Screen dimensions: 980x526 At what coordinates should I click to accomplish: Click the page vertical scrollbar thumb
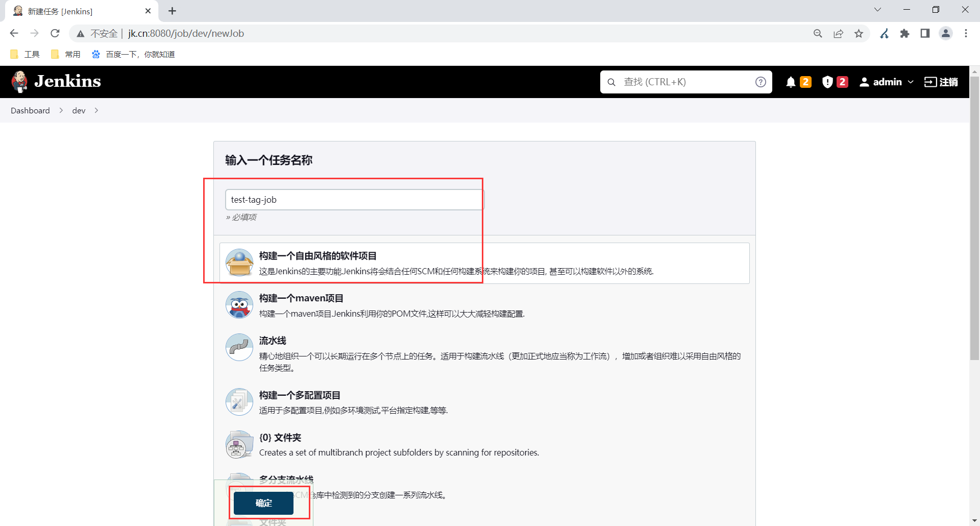[x=974, y=218]
